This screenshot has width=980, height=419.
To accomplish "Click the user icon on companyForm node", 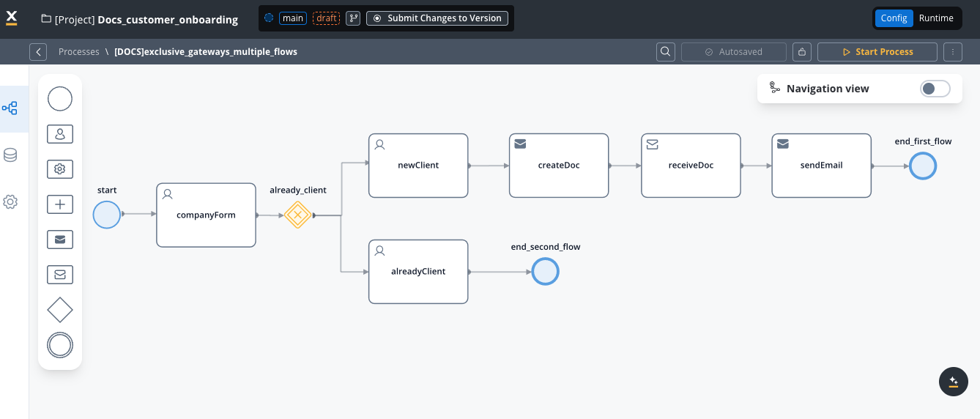I will [x=168, y=195].
